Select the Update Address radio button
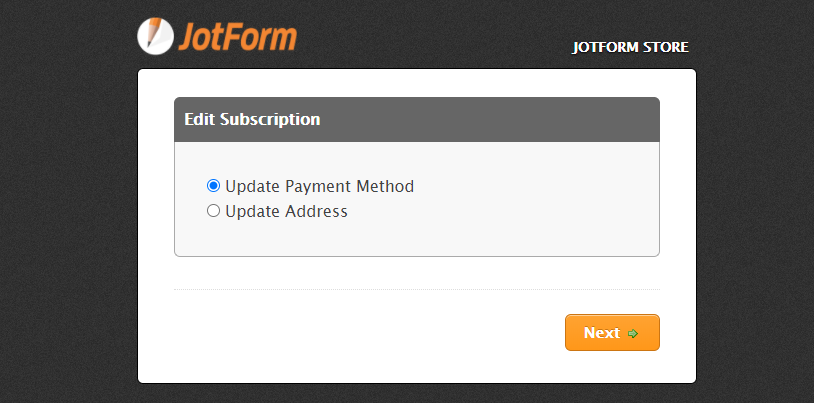The image size is (814, 403). (213, 211)
